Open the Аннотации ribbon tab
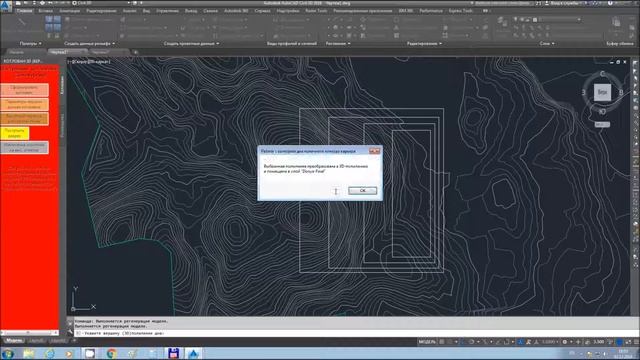 [70, 11]
